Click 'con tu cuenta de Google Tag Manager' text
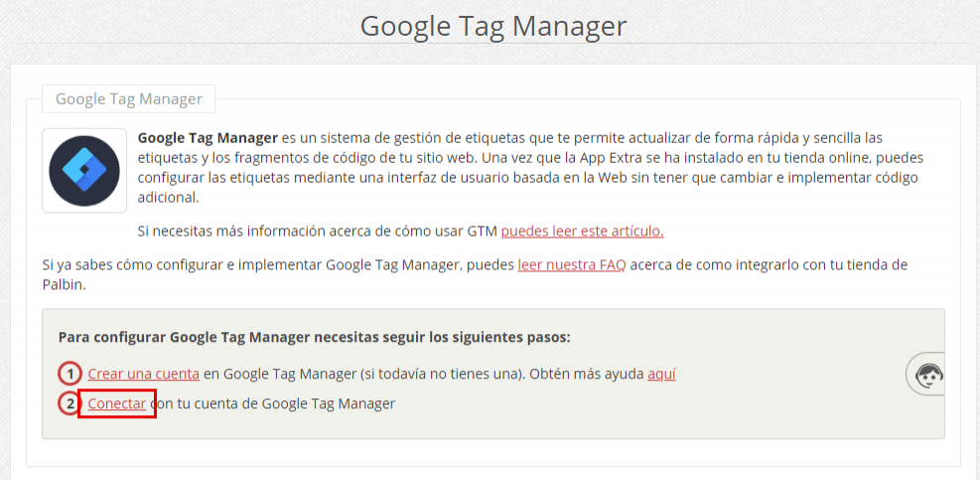This screenshot has width=980, height=480. (274, 403)
